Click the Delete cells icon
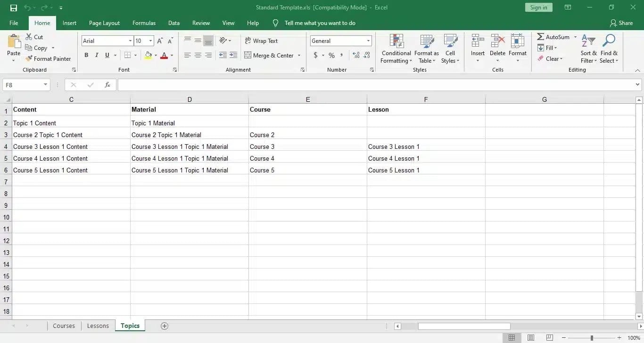644x343 pixels. tap(497, 41)
